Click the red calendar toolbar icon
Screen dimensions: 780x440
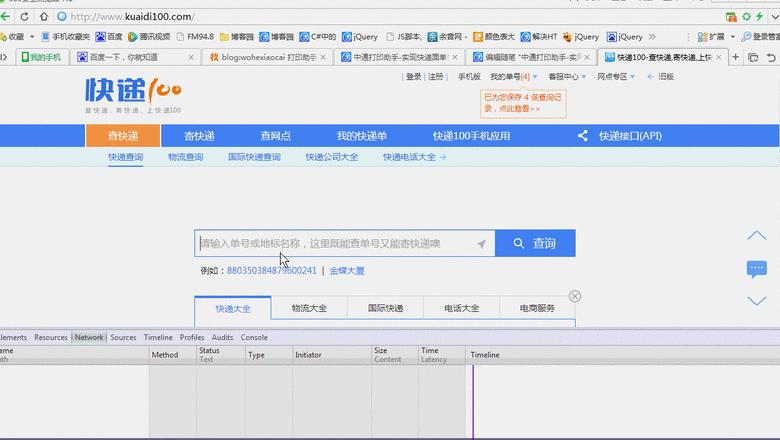pos(731,17)
